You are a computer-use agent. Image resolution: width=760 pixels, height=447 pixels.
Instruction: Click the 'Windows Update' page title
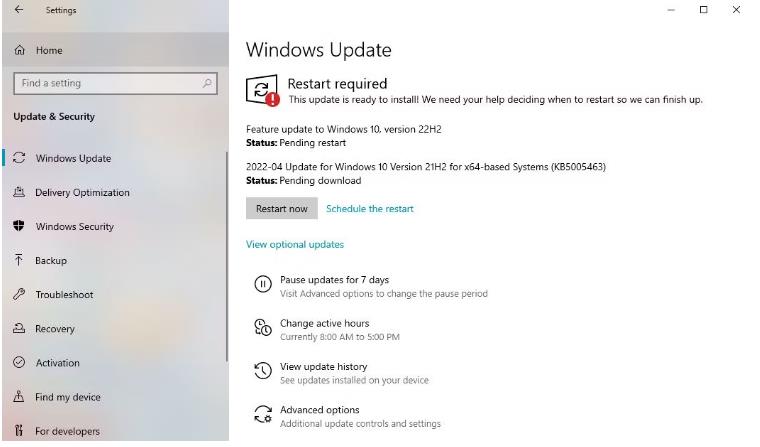(318, 50)
